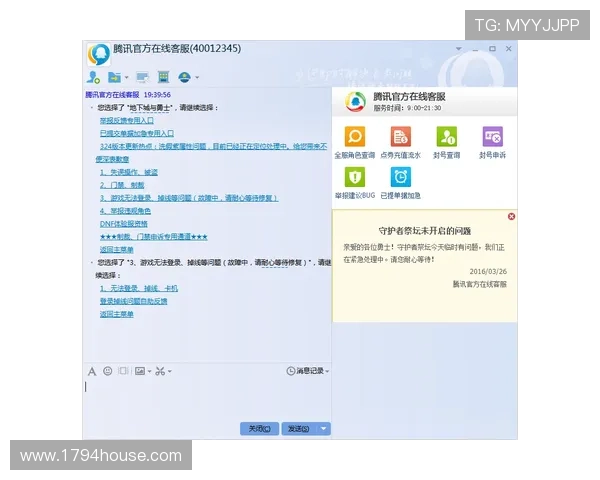Viewport: 600px width, 480px height.
Task: Click the 全服角色查询 orange search icon
Action: click(355, 136)
